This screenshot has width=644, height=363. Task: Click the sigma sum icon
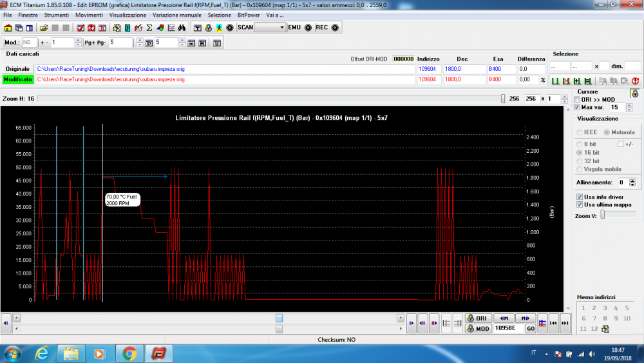tap(149, 28)
